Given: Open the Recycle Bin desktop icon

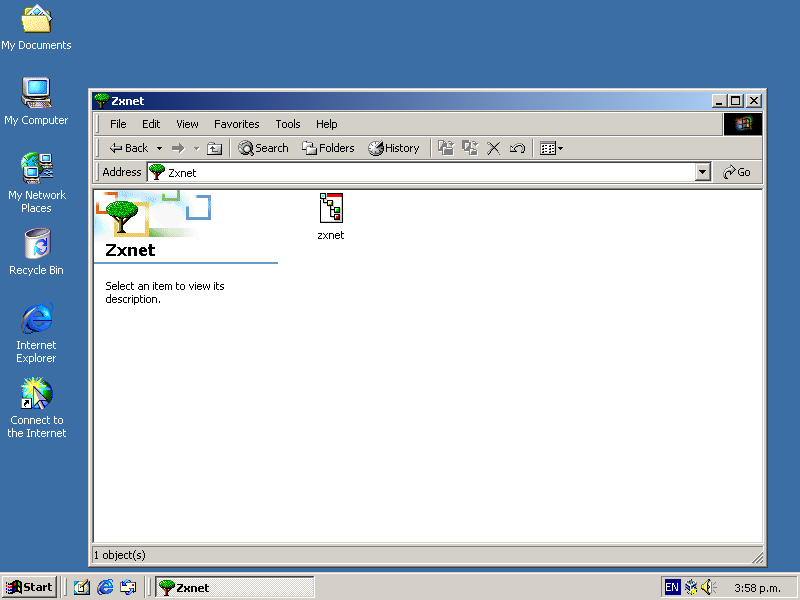Looking at the screenshot, I should pos(36,245).
